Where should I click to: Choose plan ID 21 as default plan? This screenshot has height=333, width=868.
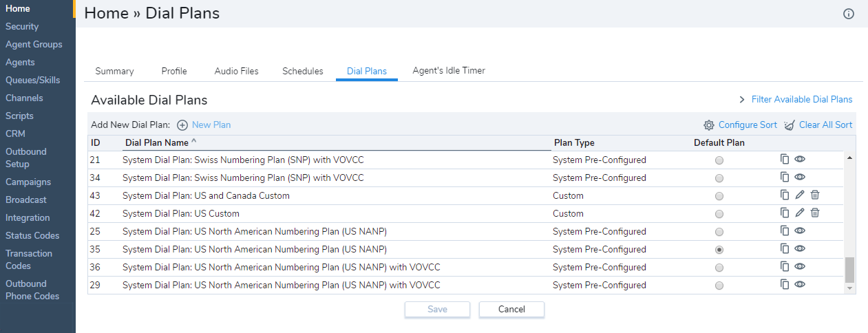tap(719, 160)
